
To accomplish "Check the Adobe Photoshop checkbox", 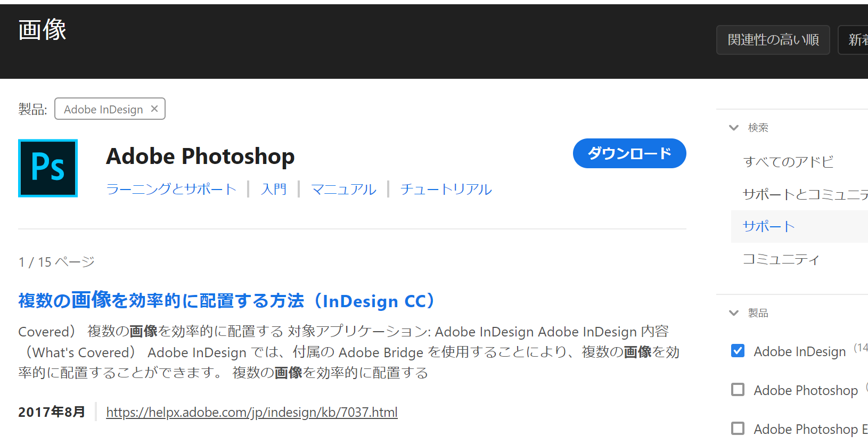I will pyautogui.click(x=738, y=390).
